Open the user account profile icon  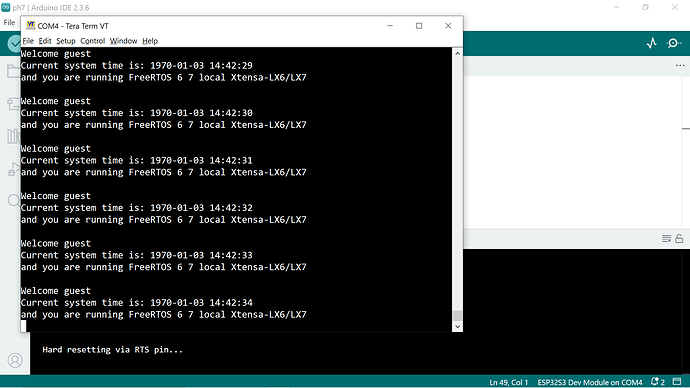pyautogui.click(x=15, y=360)
